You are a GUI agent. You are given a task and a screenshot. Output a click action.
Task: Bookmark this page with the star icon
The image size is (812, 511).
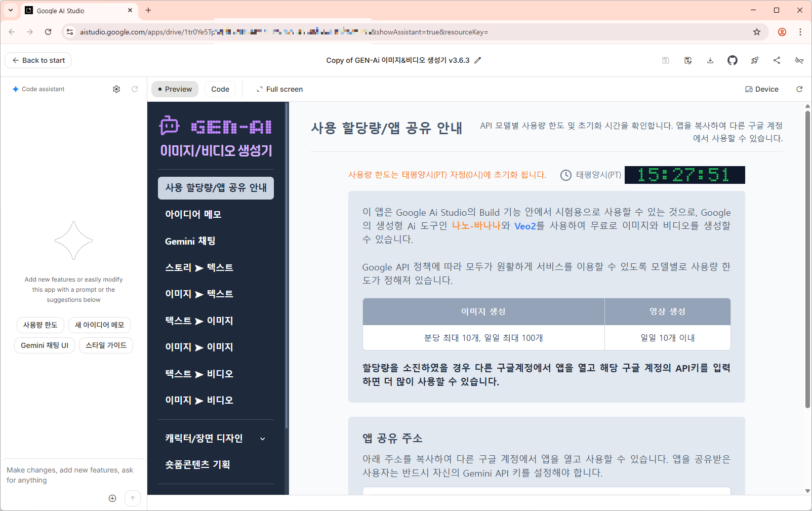pyautogui.click(x=757, y=32)
